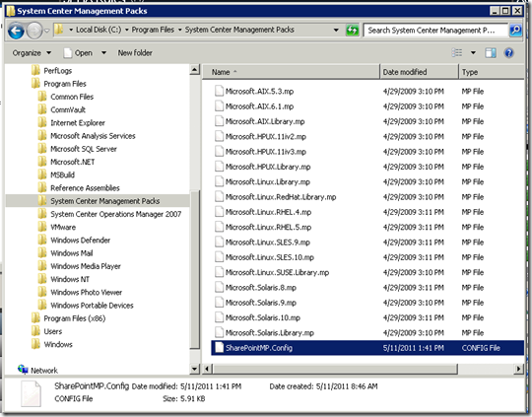Click file icon of Microsoft.HPUX.11iv2.mp
532x417 pixels.
point(219,136)
